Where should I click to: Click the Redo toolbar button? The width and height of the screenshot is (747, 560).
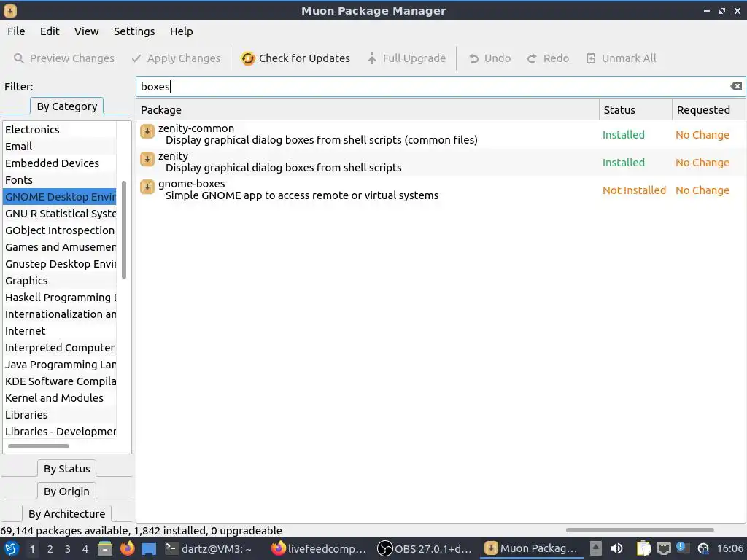(548, 58)
